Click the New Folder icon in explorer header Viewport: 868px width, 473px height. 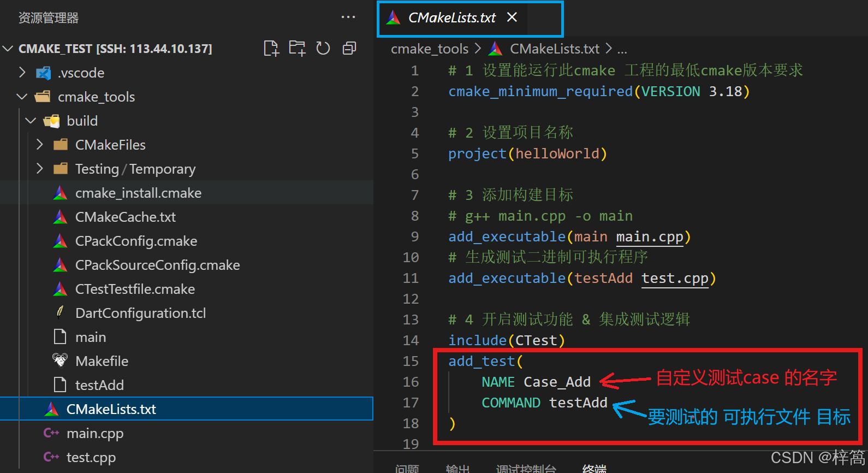pyautogui.click(x=298, y=49)
